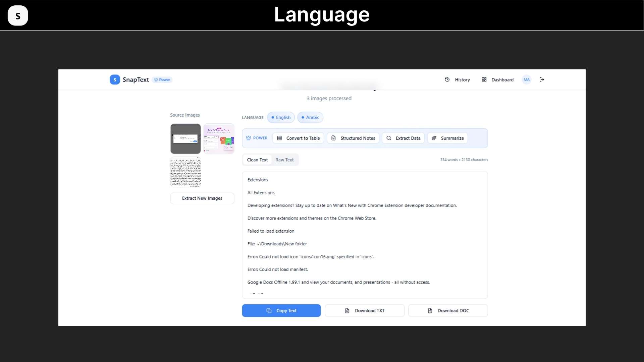The width and height of the screenshot is (644, 362).
Task: Click Extract Data search tool
Action: click(403, 138)
